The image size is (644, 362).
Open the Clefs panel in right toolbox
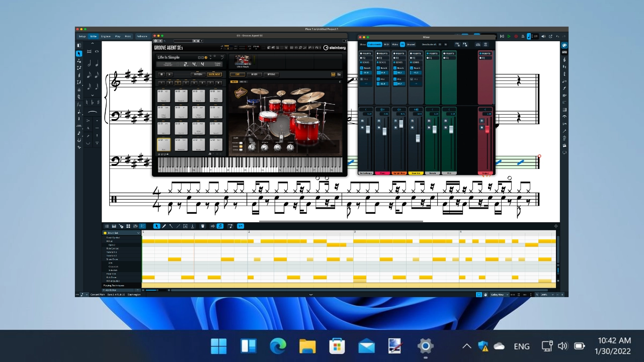pyautogui.click(x=565, y=59)
